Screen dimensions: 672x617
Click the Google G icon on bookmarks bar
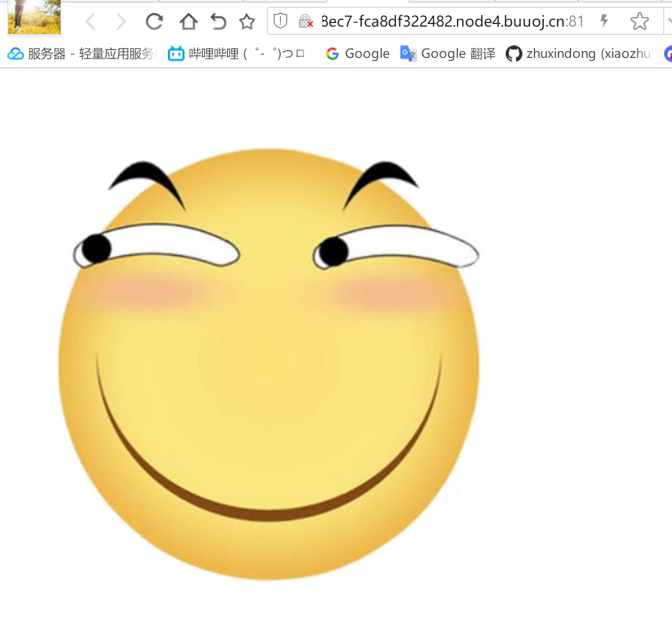click(333, 53)
